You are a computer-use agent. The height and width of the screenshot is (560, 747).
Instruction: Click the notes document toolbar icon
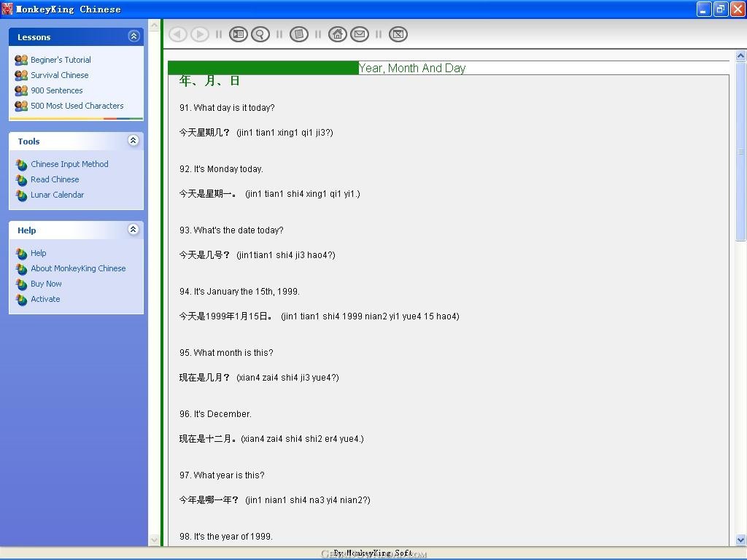(298, 34)
